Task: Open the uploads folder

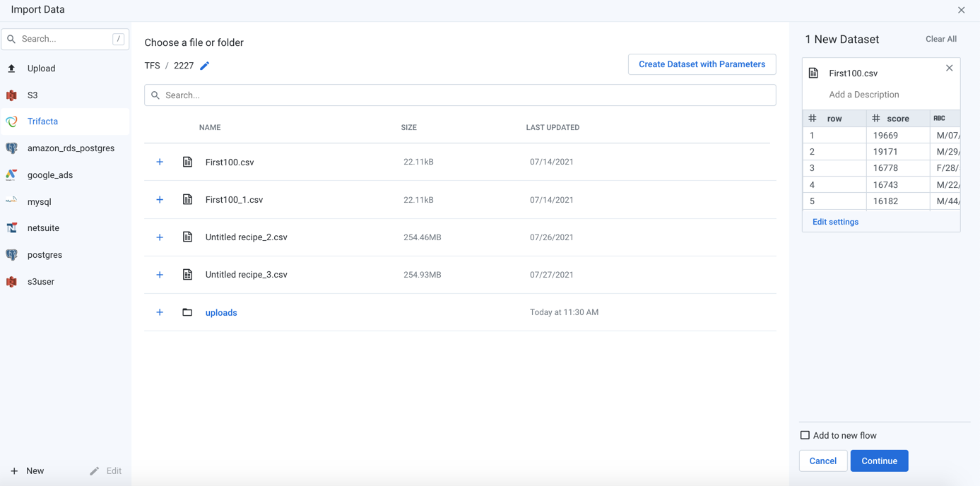Action: (x=221, y=313)
